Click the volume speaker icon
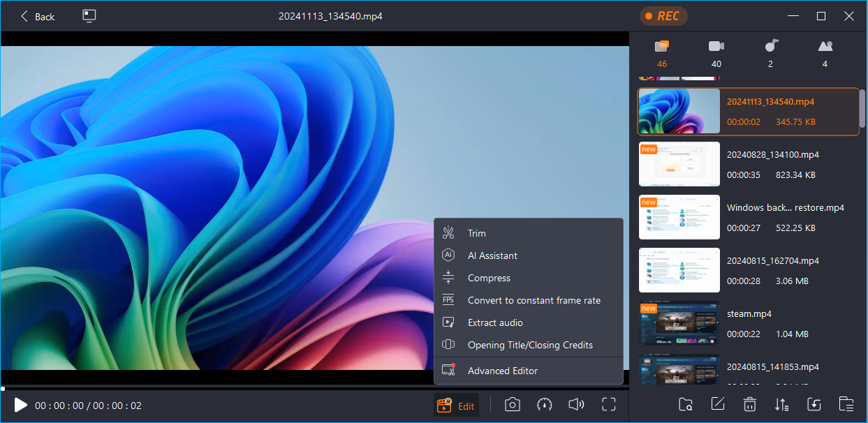868x423 pixels. click(576, 405)
